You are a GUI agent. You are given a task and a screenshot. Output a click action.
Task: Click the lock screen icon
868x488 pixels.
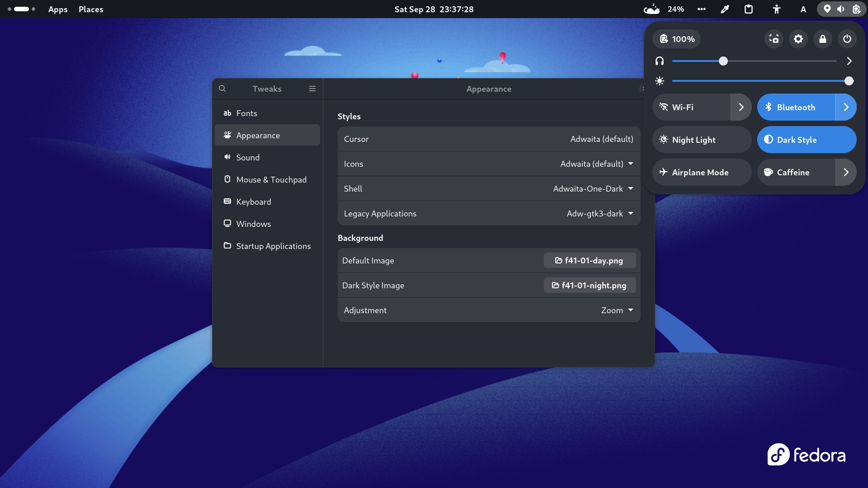(x=823, y=39)
